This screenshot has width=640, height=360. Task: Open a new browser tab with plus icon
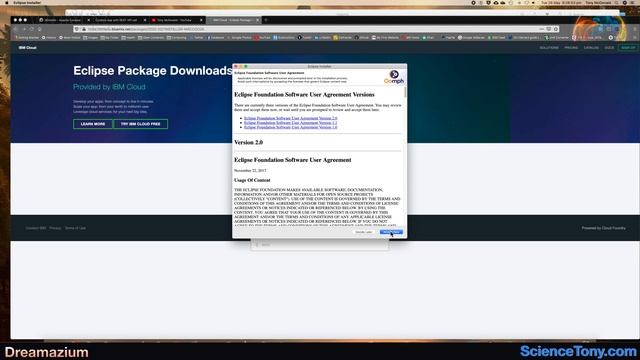click(x=266, y=20)
